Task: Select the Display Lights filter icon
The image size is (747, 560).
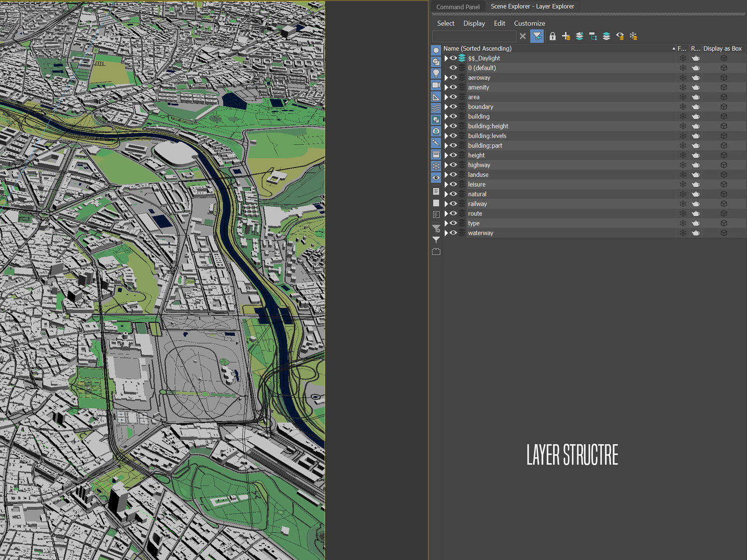Action: [x=436, y=73]
